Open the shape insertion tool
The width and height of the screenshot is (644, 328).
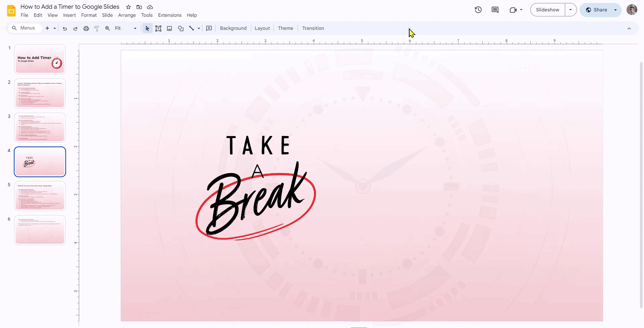click(181, 28)
